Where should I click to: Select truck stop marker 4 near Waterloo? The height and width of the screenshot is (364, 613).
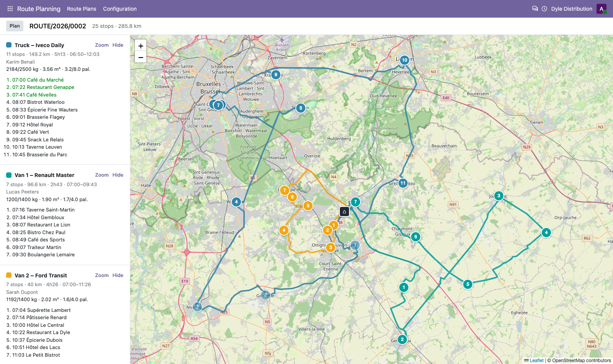coord(236,202)
